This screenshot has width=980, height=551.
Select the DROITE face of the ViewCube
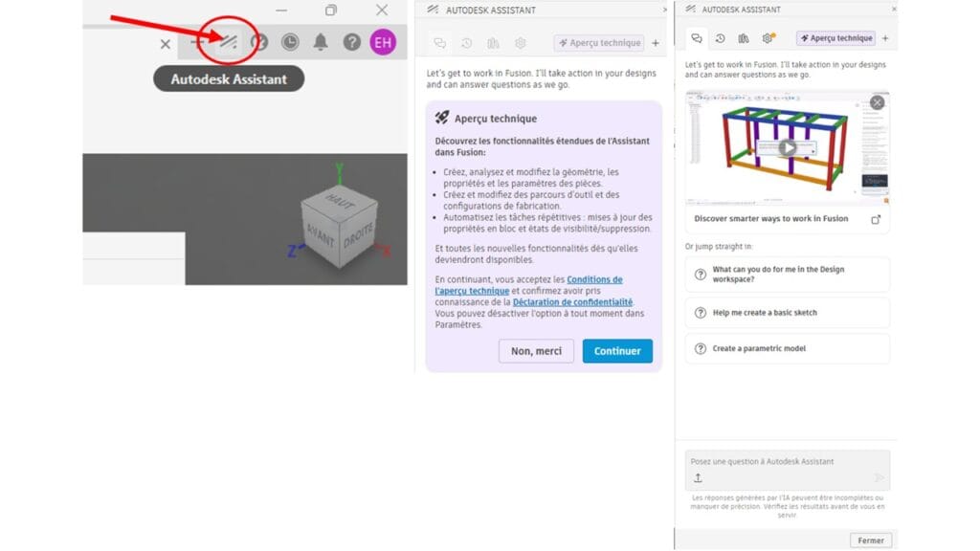(358, 235)
